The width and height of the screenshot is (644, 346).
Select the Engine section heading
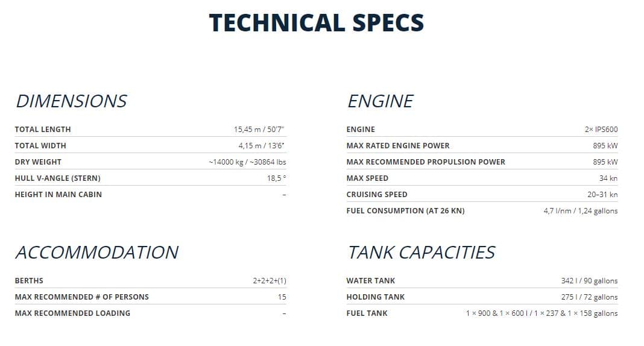pos(380,101)
